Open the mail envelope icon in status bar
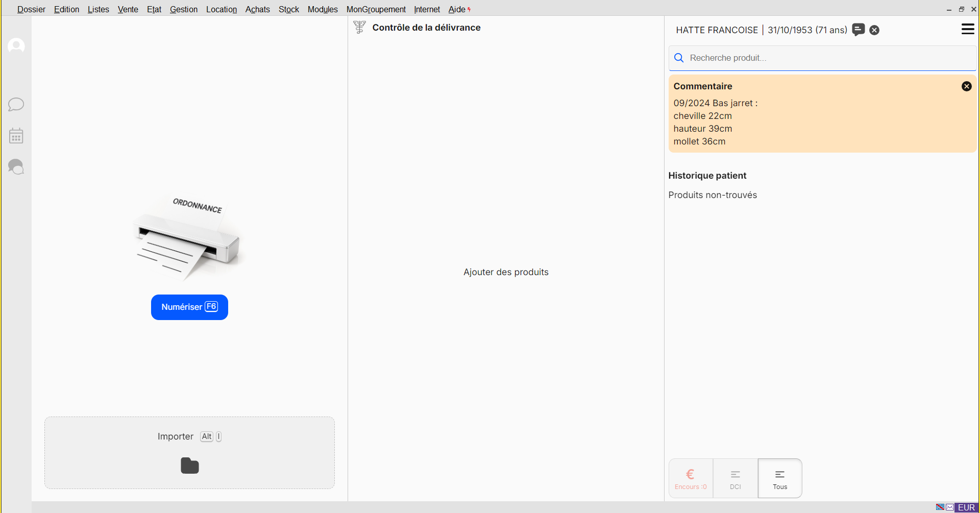 [949, 507]
